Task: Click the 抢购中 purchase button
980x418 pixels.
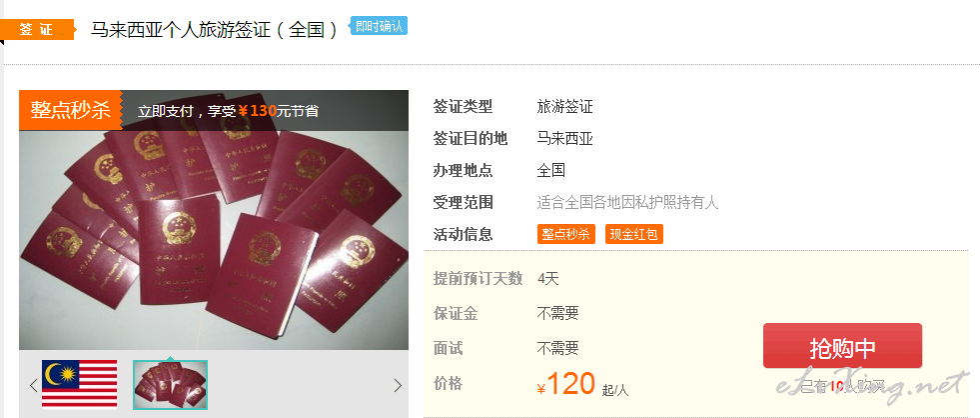Action: (x=842, y=345)
